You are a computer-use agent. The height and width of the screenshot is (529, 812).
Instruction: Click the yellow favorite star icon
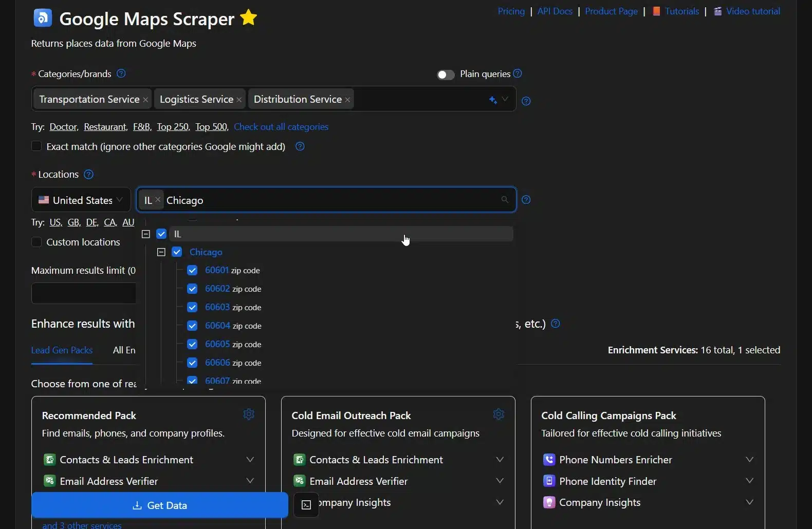[249, 18]
